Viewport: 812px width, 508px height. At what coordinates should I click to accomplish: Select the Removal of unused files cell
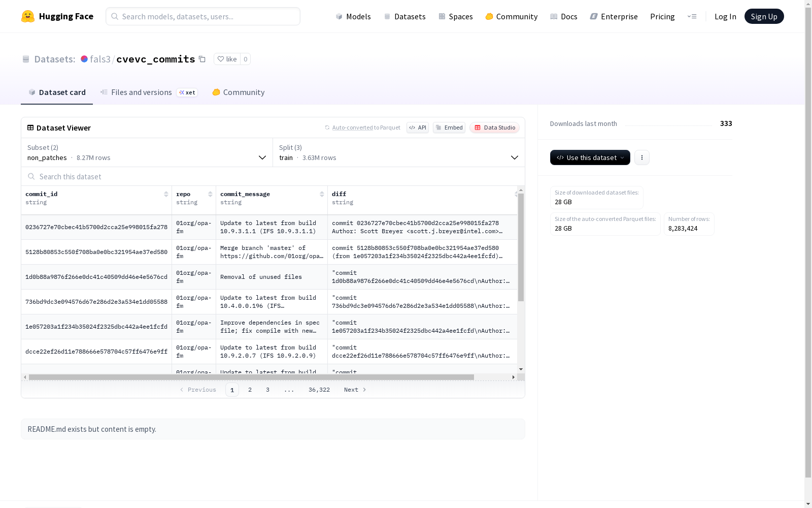click(x=272, y=277)
